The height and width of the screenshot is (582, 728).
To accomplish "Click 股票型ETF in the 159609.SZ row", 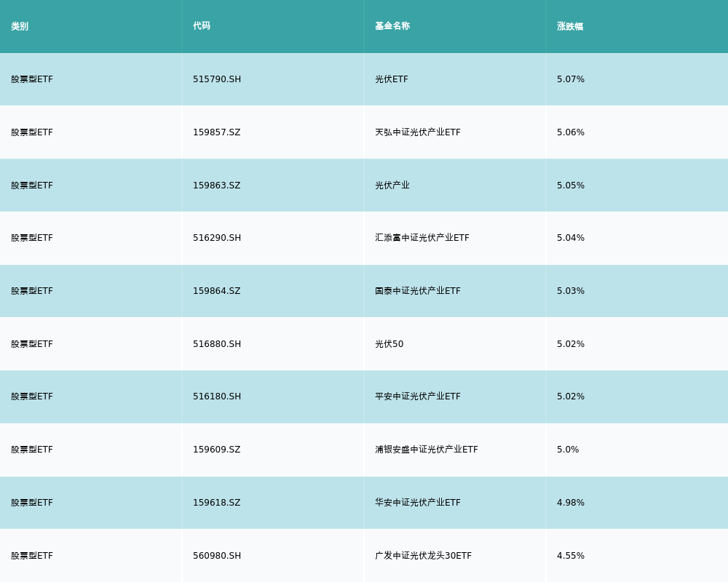I will click(32, 450).
